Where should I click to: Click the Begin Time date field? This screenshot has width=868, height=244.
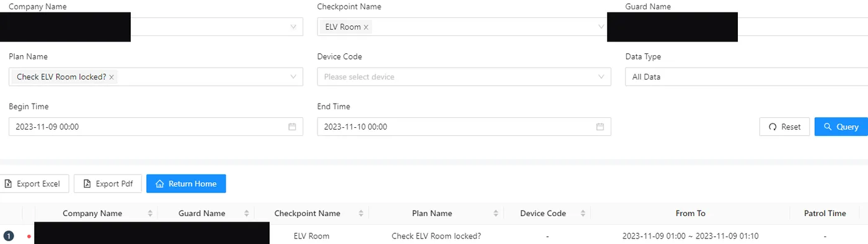[x=156, y=127]
